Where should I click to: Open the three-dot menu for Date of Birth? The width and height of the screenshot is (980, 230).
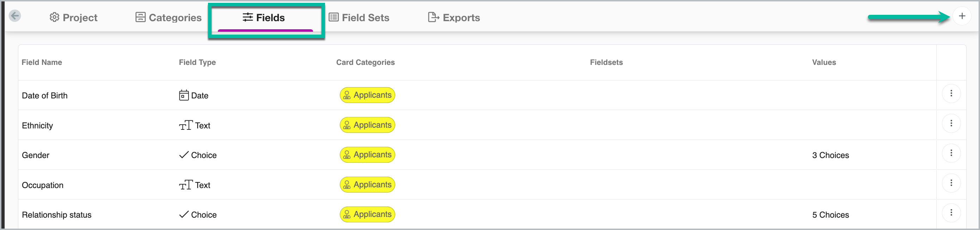click(951, 94)
